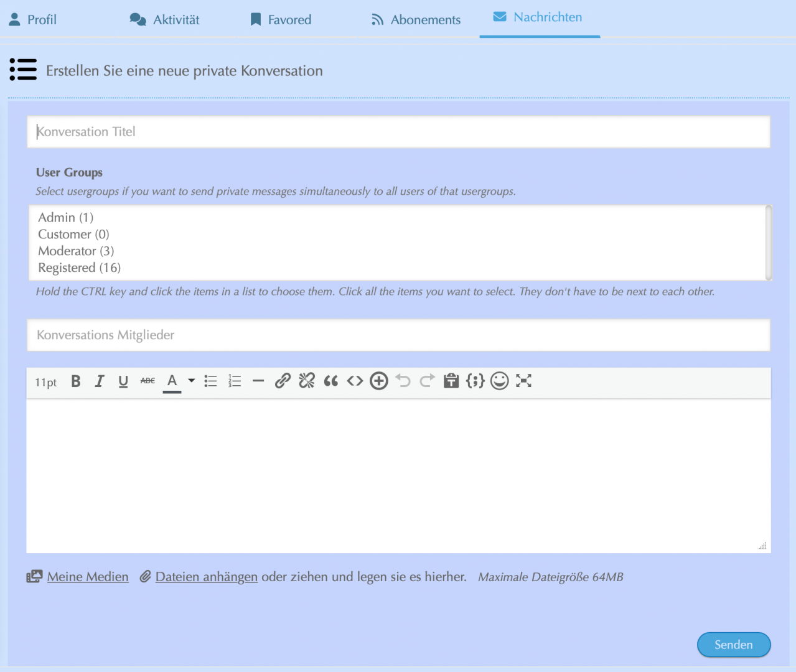Switch editor to fullscreen mode
This screenshot has height=672, width=796.
coord(523,381)
